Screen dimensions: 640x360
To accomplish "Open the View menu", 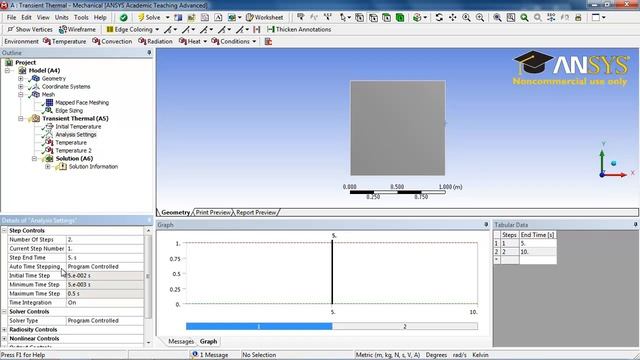I will tap(43, 18).
